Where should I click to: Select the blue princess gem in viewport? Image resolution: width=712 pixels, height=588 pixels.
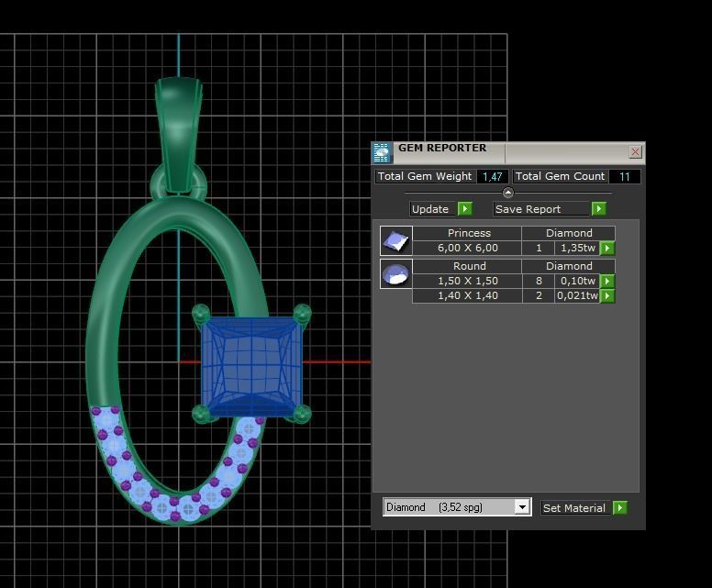pyautogui.click(x=251, y=367)
